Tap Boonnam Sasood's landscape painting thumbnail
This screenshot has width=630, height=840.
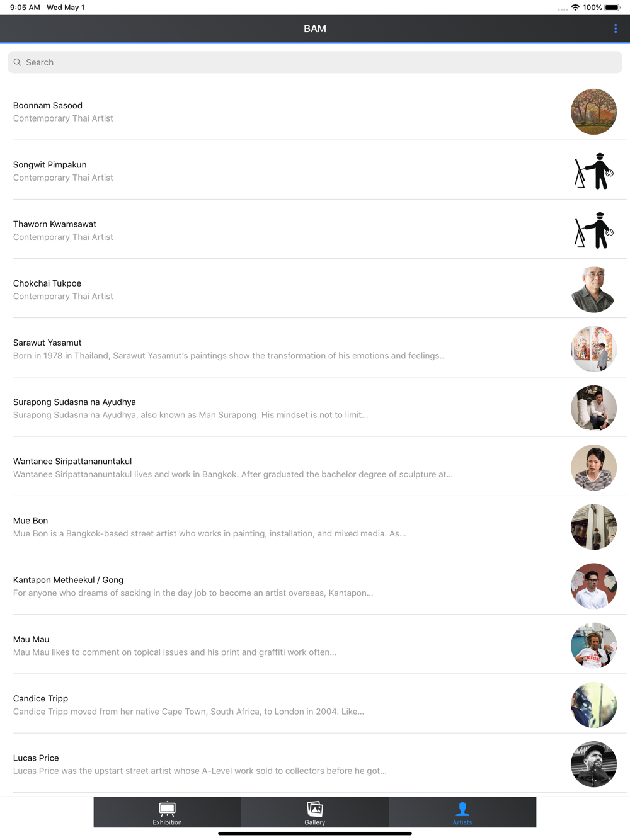point(593,111)
